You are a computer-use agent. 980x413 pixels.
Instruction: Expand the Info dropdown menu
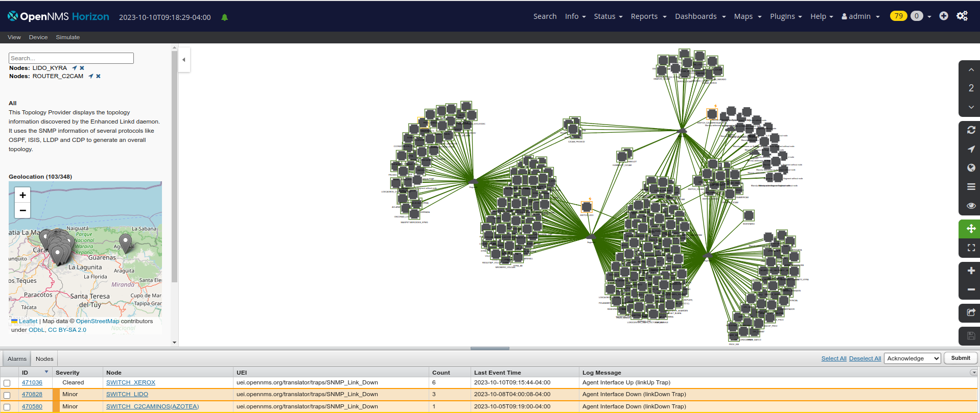(575, 16)
